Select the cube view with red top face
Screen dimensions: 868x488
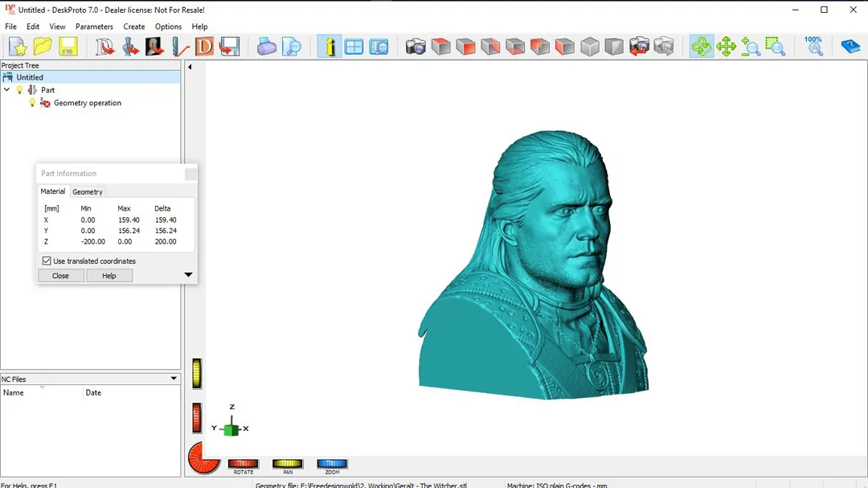[440, 47]
